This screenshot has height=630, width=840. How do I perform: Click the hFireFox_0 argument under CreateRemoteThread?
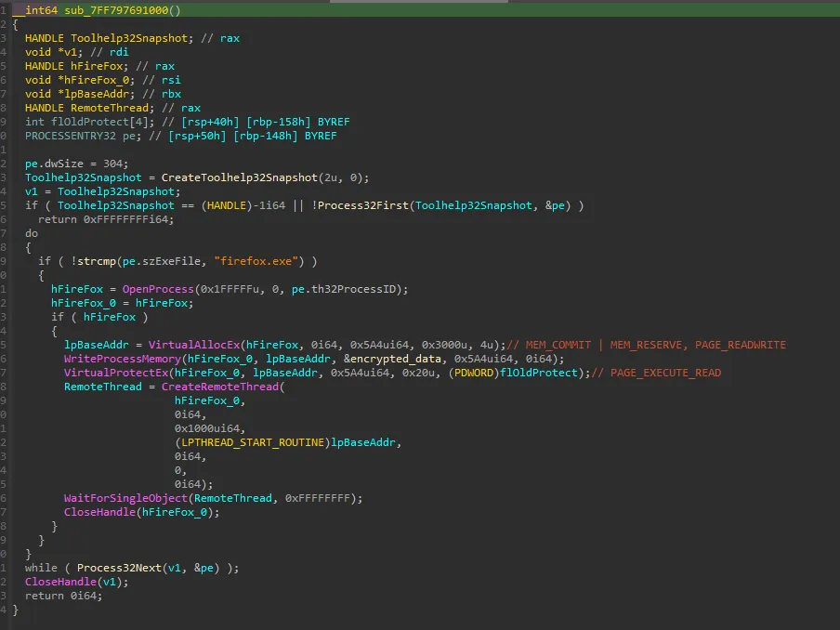[207, 400]
